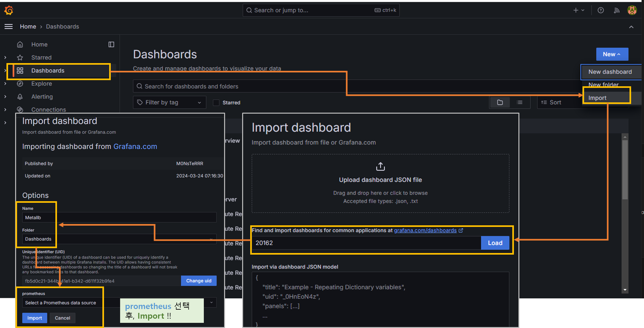
Task: Click the Alerting bell icon
Action: [20, 97]
